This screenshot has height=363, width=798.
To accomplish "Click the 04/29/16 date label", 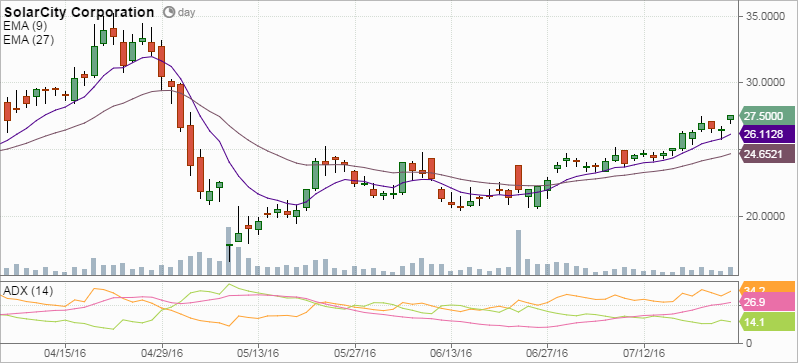I will (x=162, y=352).
